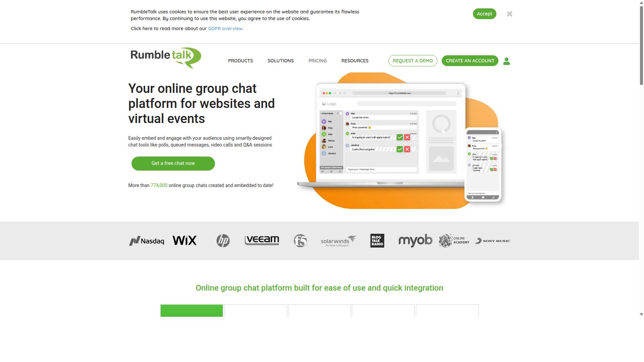Go to the Pricing page
The width and height of the screenshot is (644, 362).
pos(317,61)
